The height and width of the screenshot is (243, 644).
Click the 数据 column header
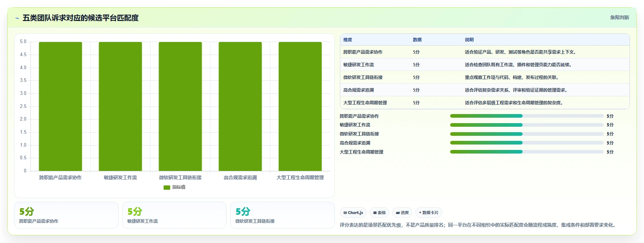tap(417, 40)
